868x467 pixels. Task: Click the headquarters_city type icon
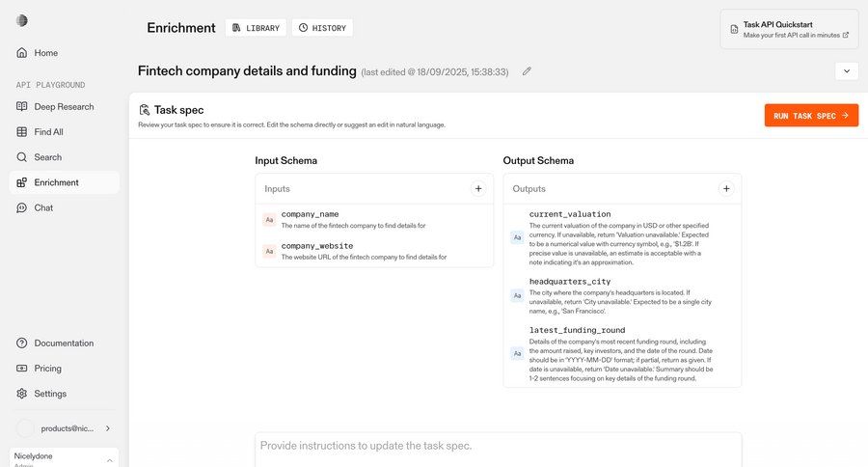(517, 295)
